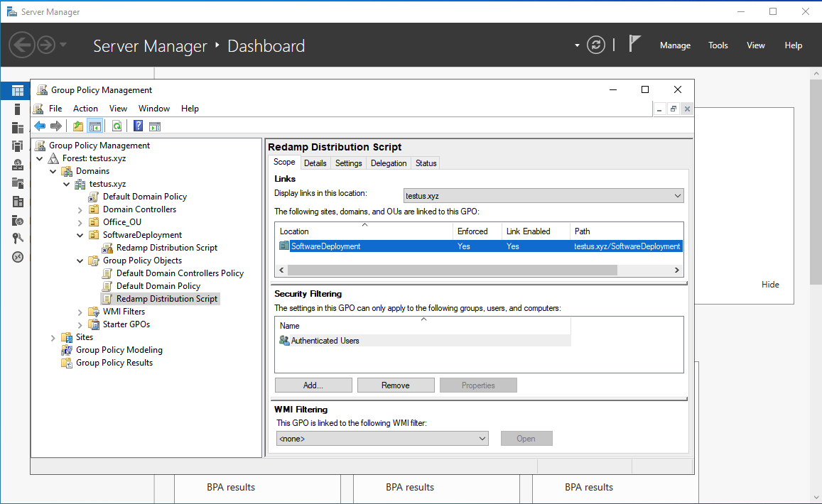822x504 pixels.
Task: Click Server Manager refresh circle icon
Action: 595,45
